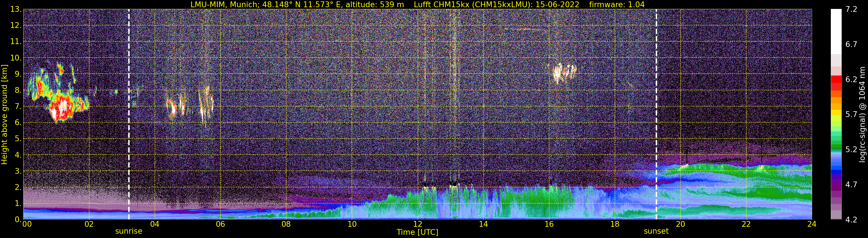This screenshot has width=868, height=238.
Task: Click the '11.' height axis tick label
Action: tap(16, 42)
